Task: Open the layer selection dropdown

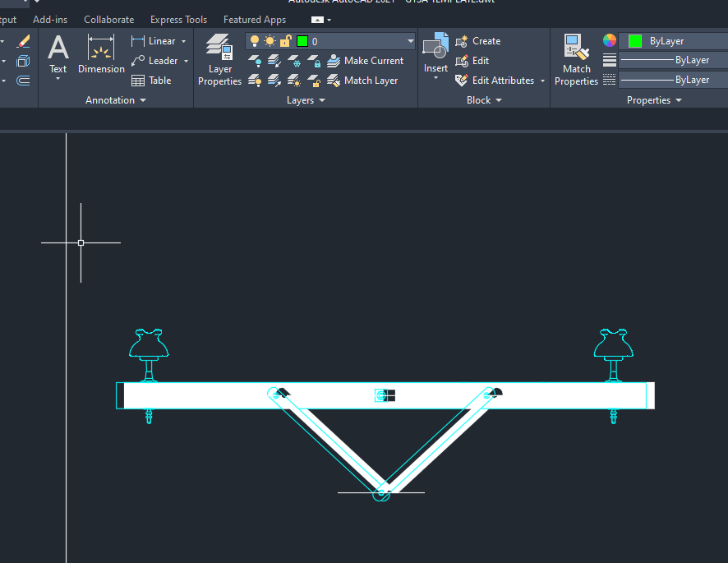Action: tap(409, 40)
